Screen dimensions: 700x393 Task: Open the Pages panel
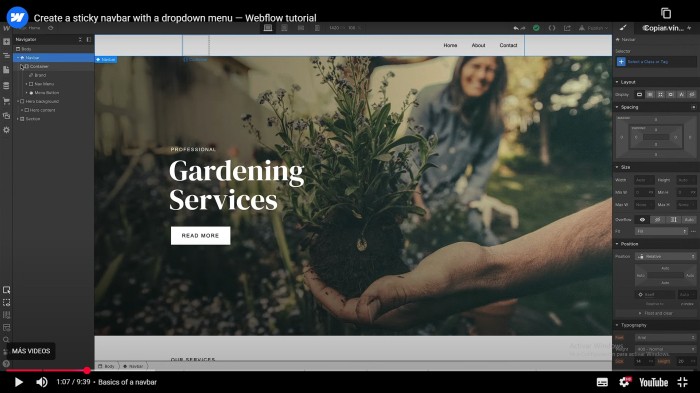(x=6, y=70)
